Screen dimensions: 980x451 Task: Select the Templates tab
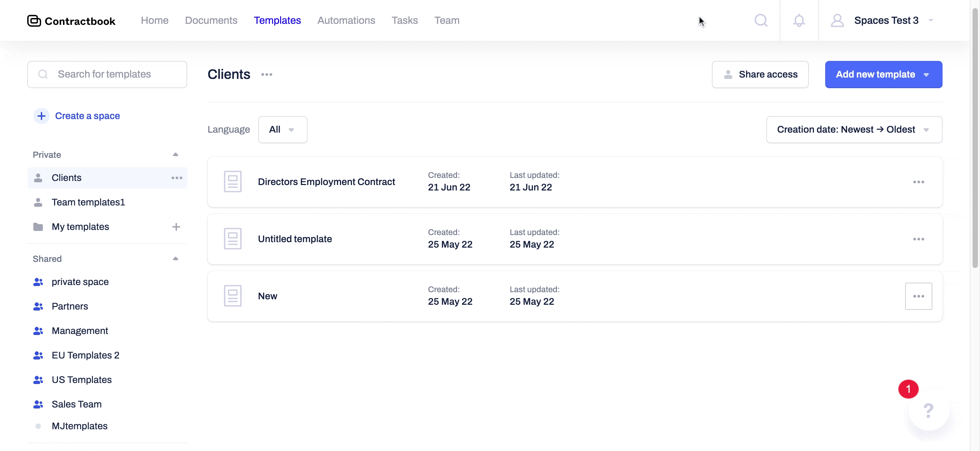coord(277,20)
